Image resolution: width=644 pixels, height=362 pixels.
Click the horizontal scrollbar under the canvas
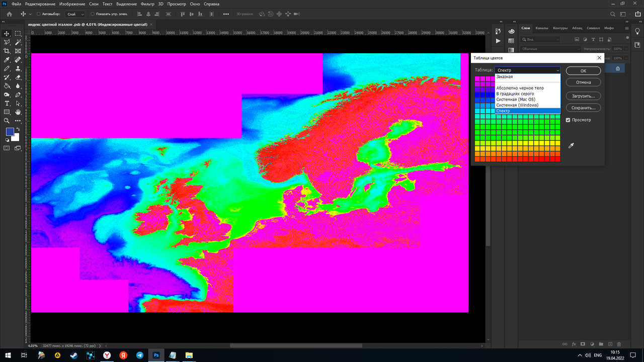296,346
